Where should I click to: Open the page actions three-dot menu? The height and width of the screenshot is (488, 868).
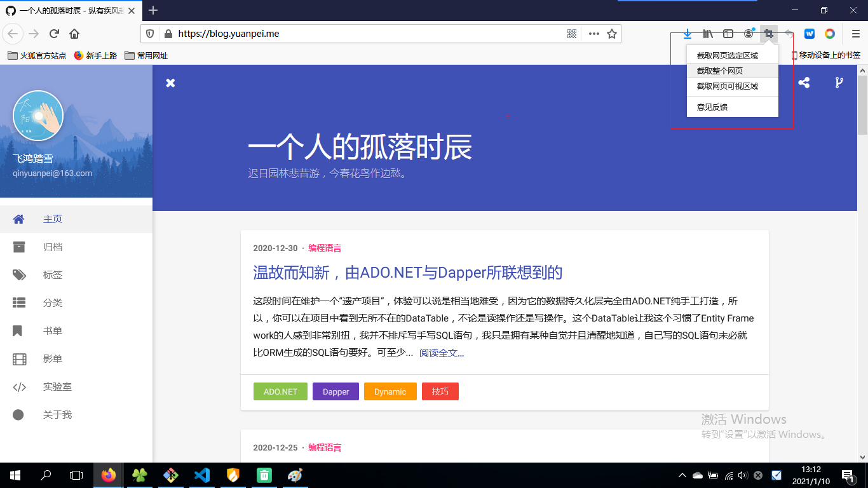coord(594,34)
